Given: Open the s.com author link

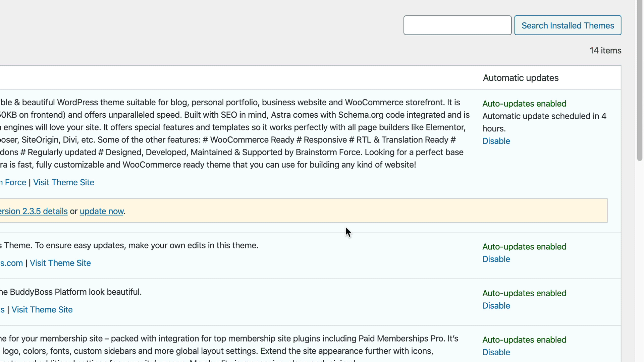Looking at the screenshot, I should [11, 263].
